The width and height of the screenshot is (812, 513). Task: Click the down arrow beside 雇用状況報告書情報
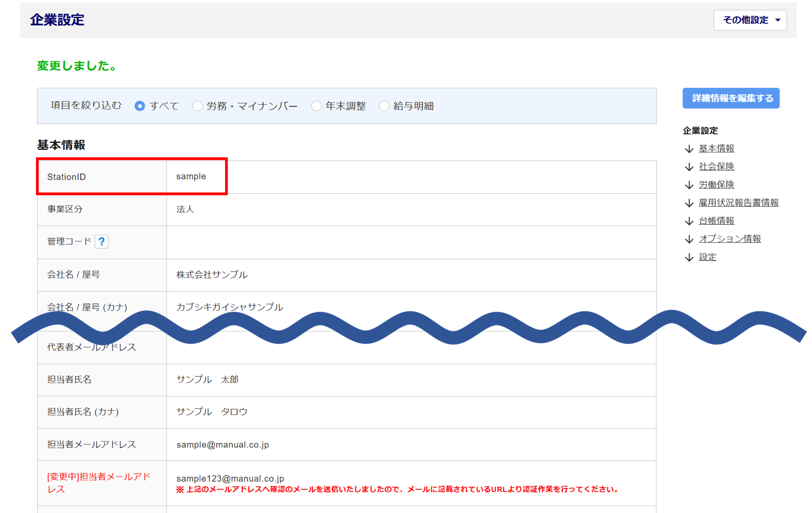point(689,203)
